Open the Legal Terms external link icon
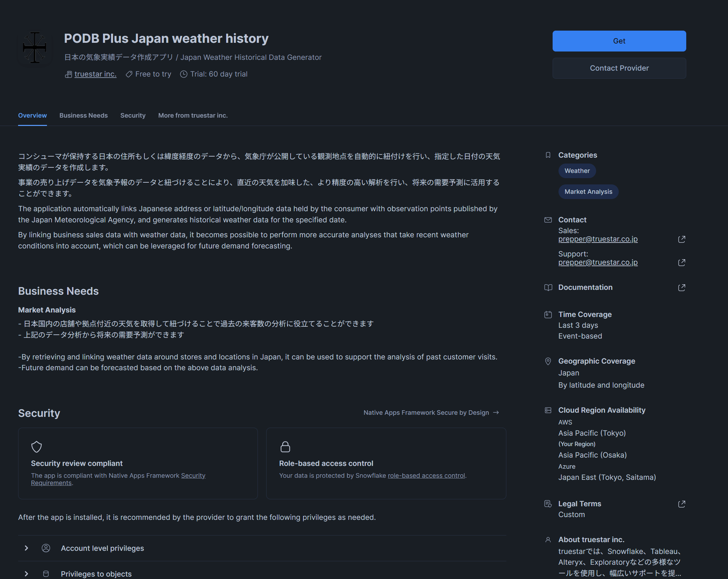This screenshot has width=728, height=579. (x=682, y=504)
